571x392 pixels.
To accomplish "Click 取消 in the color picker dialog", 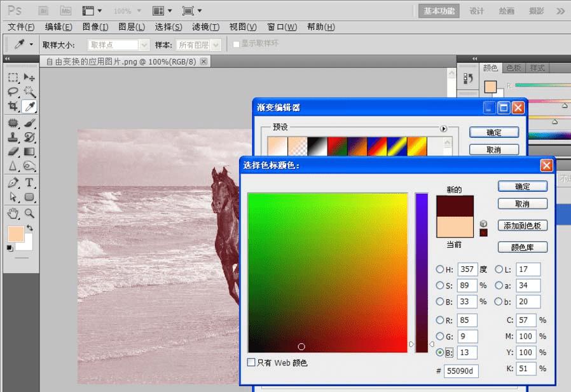I will [522, 204].
